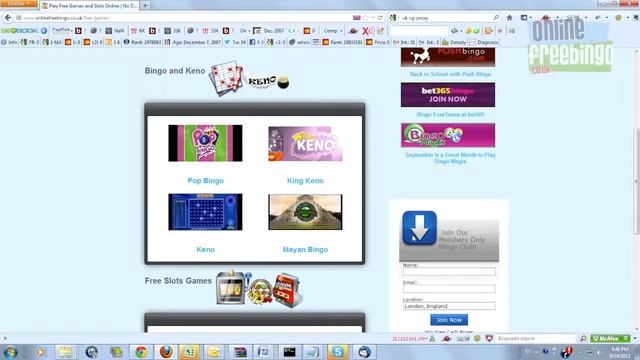Viewport: 640px width, 360px height.
Task: Open the media player taskbar icon
Action: pyautogui.click(x=40, y=352)
